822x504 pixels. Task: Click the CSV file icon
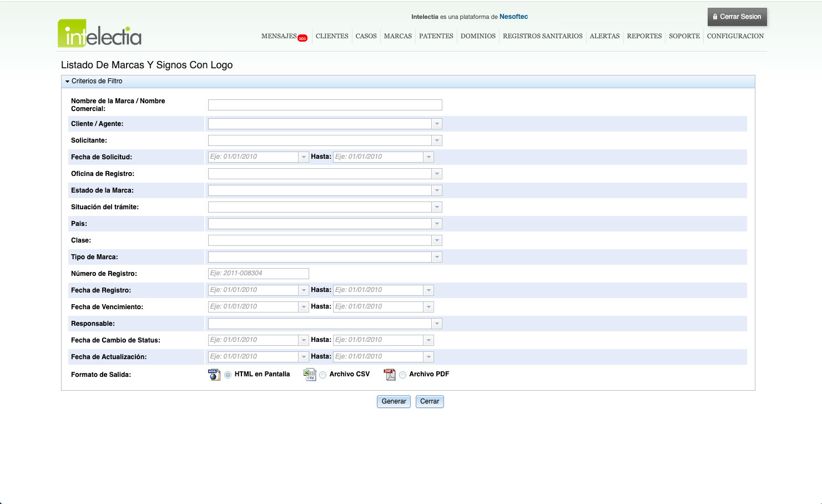coord(309,375)
